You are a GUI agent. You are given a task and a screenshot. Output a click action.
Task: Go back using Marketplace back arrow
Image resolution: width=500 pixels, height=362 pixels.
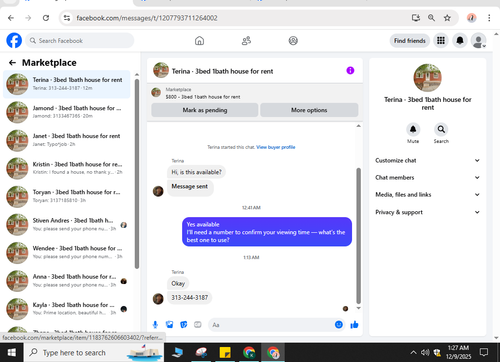(x=12, y=63)
